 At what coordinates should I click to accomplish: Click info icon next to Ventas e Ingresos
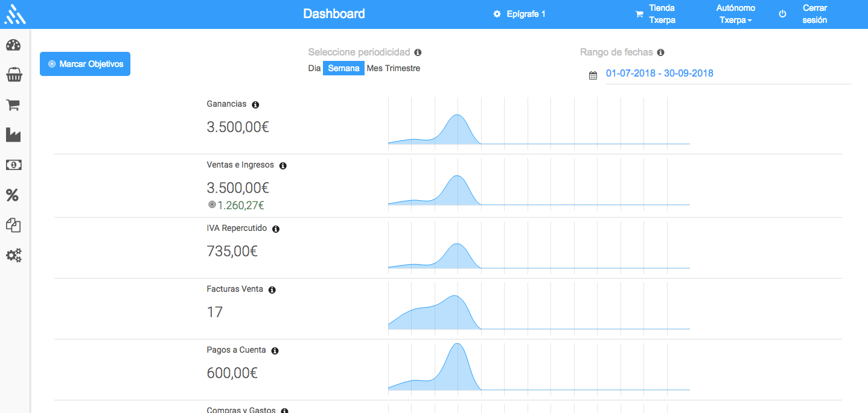coord(283,166)
